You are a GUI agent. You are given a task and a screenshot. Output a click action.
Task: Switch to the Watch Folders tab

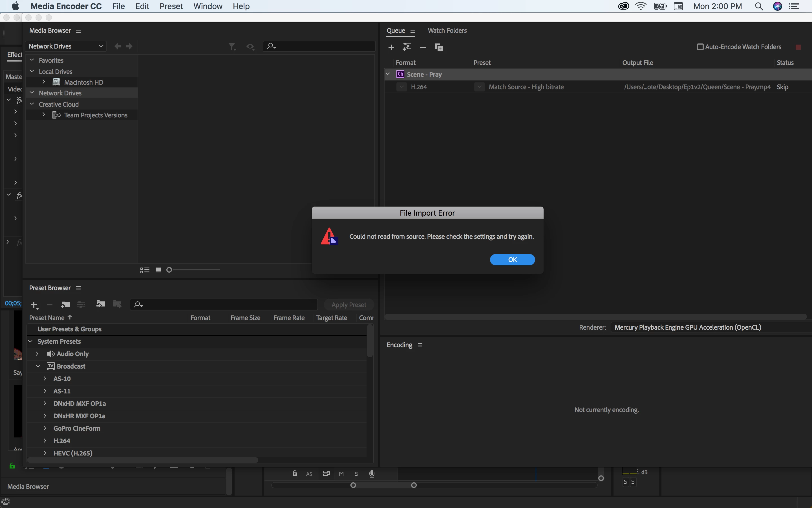point(447,30)
